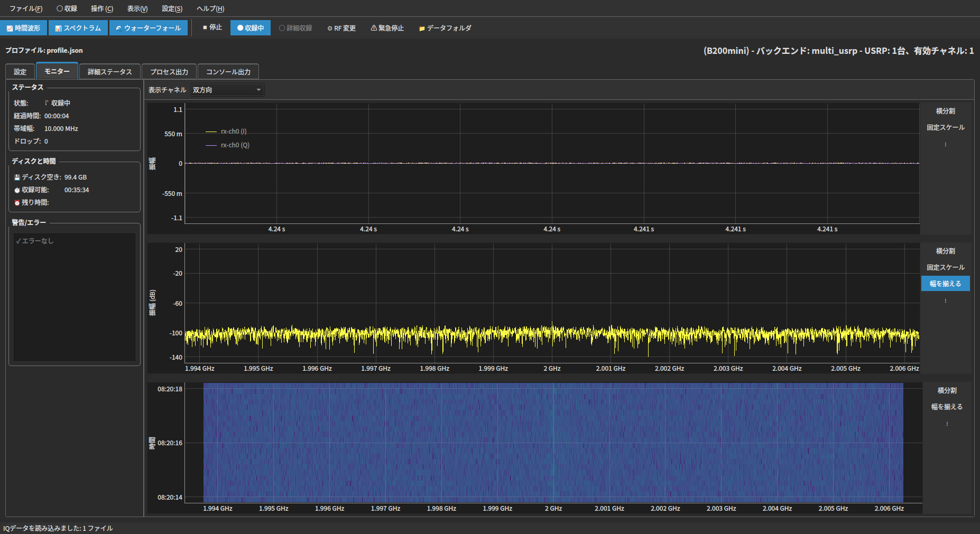Open the 操作(C) menu
This screenshot has width=980, height=534.
click(x=102, y=8)
